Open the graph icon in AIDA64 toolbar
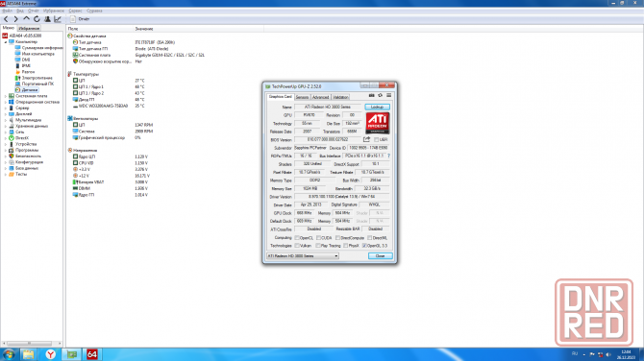 (58, 19)
